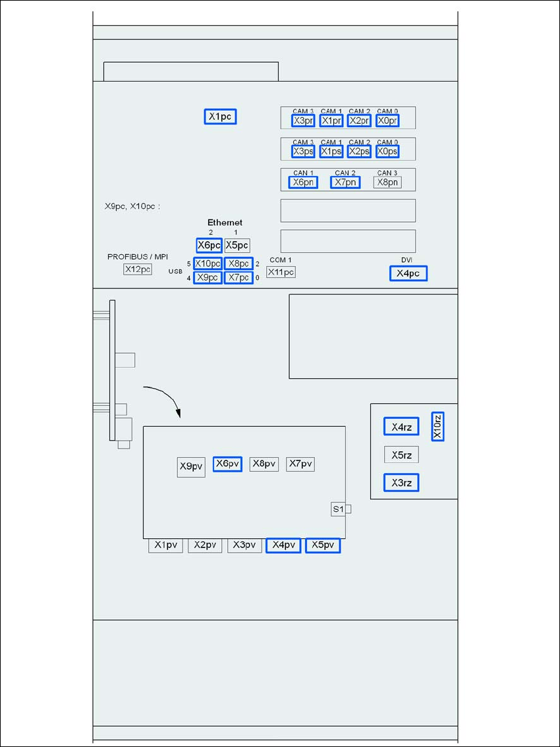Image resolution: width=560 pixels, height=747 pixels.
Task: Select USB port X10pc
Action: tap(208, 263)
